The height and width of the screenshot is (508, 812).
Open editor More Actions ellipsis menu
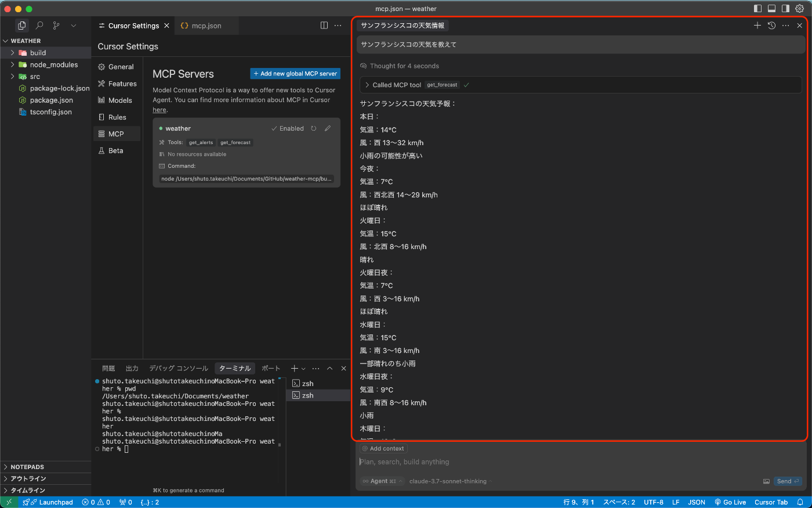(338, 26)
